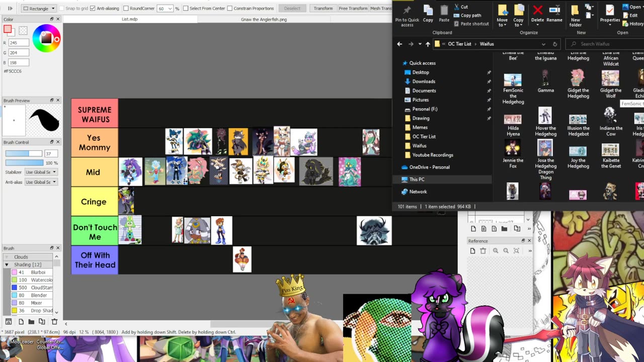Delete the reference image
Image resolution: width=644 pixels, height=362 pixels.
[483, 251]
